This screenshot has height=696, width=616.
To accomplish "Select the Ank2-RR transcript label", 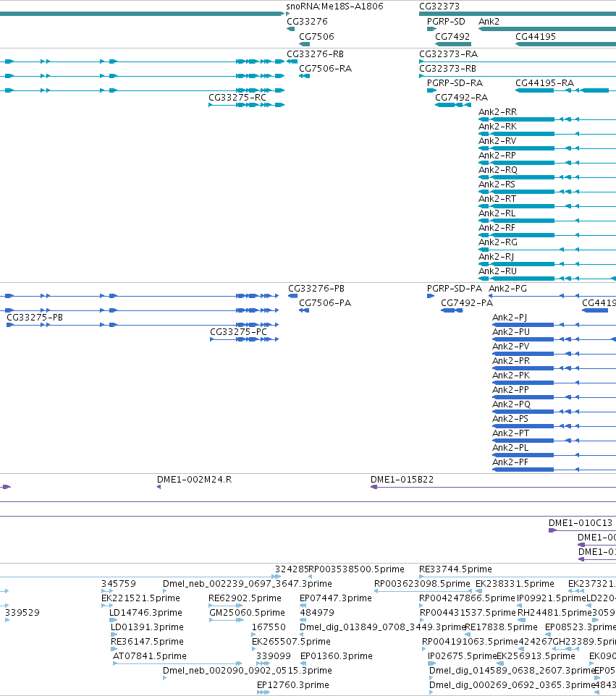I will click(497, 112).
